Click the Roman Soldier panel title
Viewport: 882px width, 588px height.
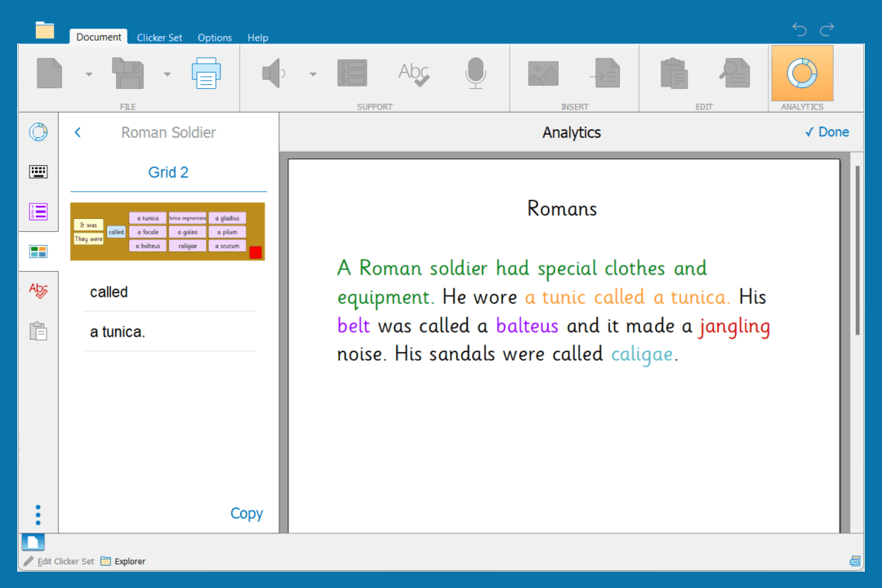click(x=168, y=132)
